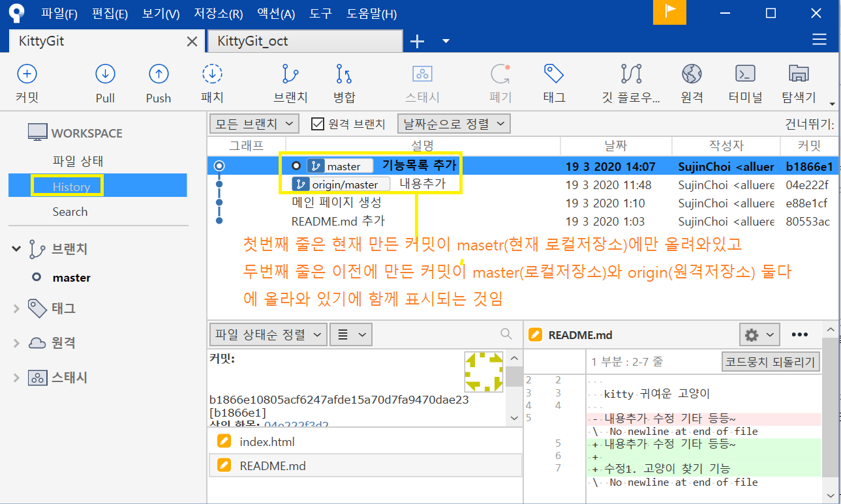
Task: Open the 깃 플로우 toolbar icon
Action: pyautogui.click(x=631, y=74)
